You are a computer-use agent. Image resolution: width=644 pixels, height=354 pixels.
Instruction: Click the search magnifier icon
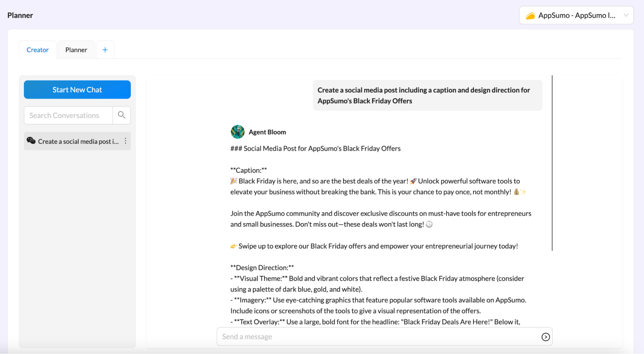click(121, 115)
